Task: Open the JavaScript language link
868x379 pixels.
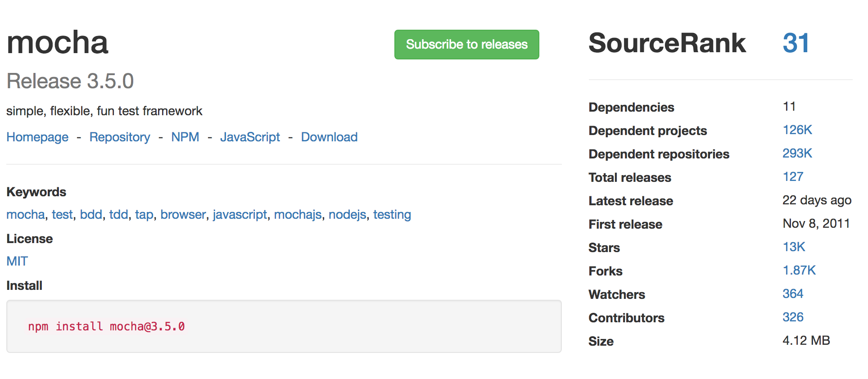Action: [250, 137]
